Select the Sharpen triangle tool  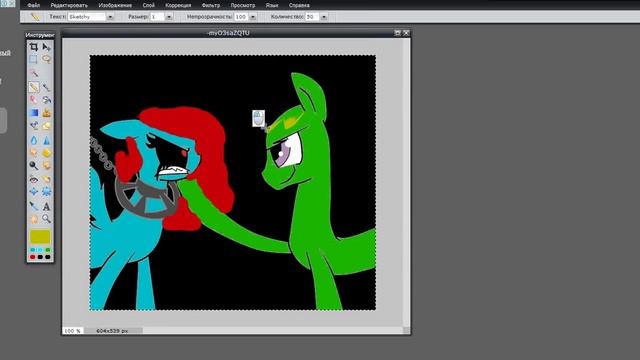(47, 140)
